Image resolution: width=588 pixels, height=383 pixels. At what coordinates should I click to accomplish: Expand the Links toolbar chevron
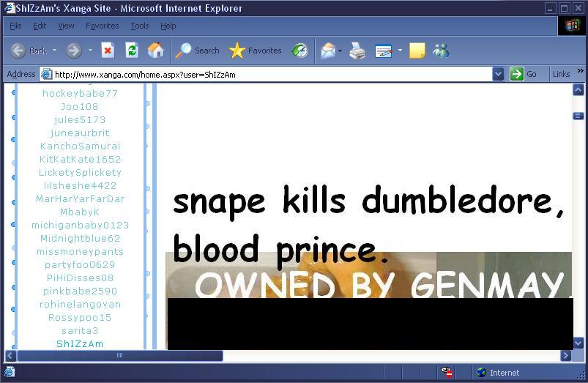tap(580, 70)
